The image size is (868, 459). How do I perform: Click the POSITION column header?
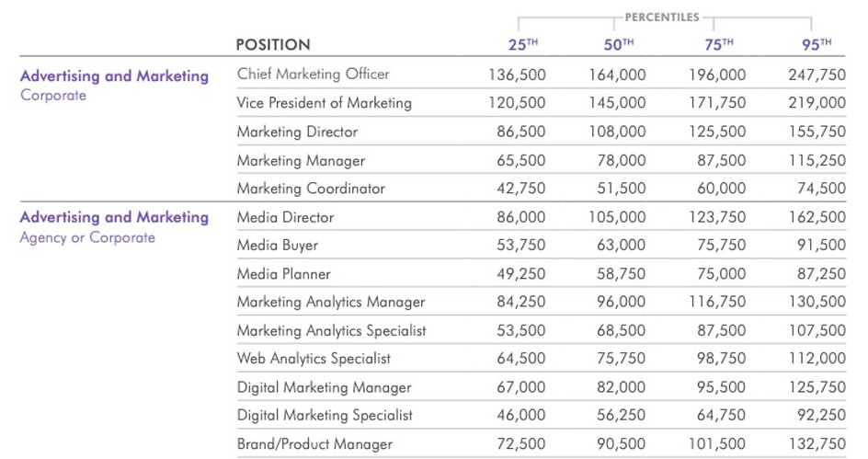273,44
